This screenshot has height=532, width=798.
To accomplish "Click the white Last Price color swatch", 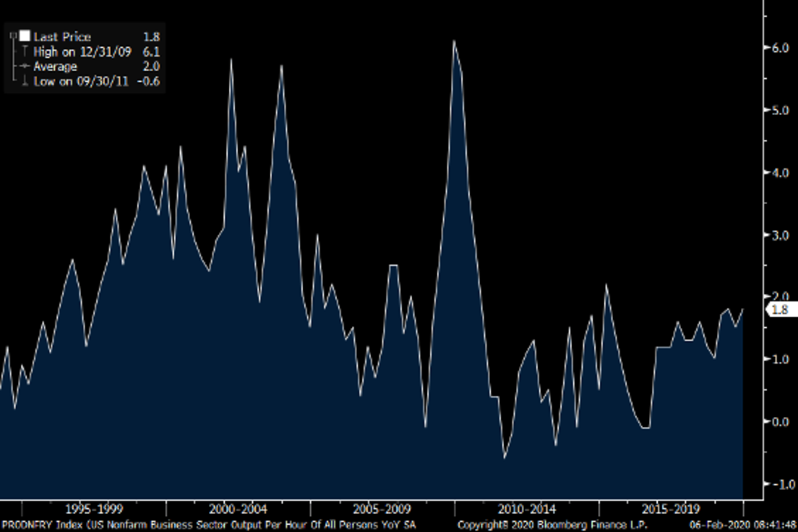I will tap(25, 37).
